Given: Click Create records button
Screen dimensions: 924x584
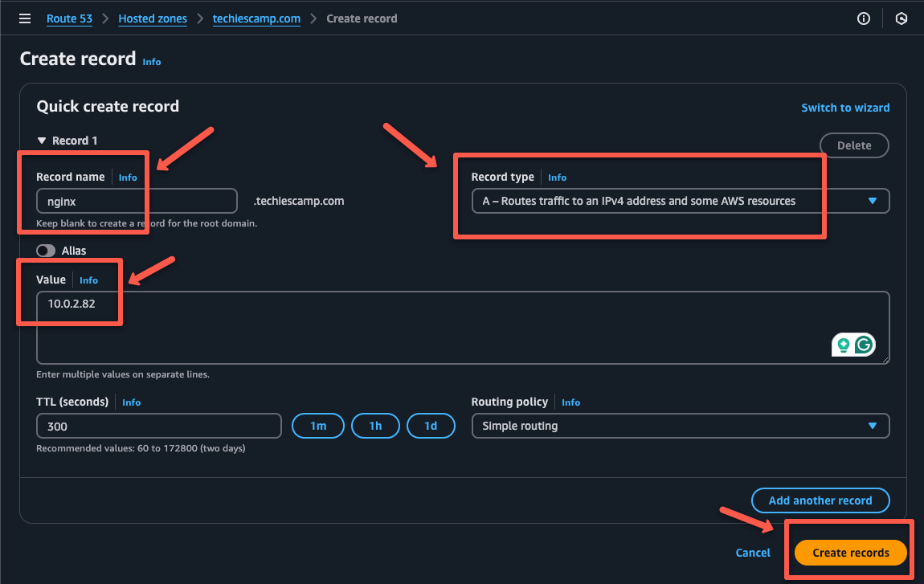Looking at the screenshot, I should [850, 553].
